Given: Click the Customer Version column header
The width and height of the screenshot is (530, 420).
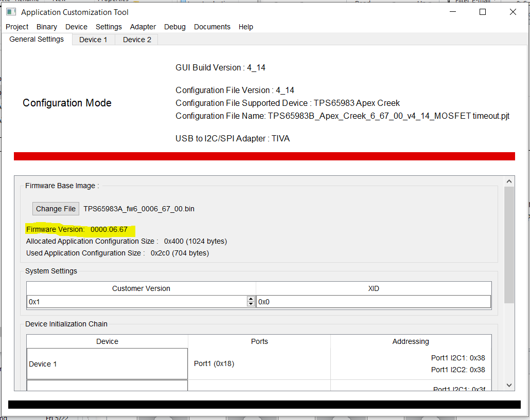Looking at the screenshot, I should click(141, 288).
